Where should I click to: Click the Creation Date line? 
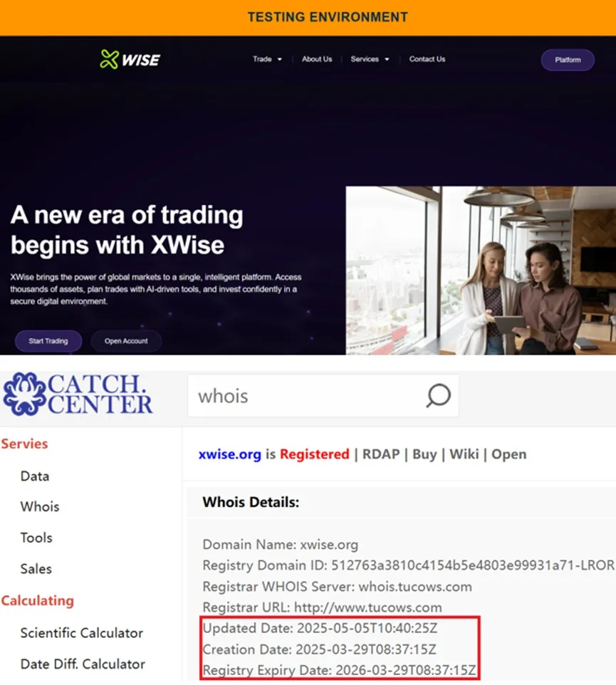point(319,649)
